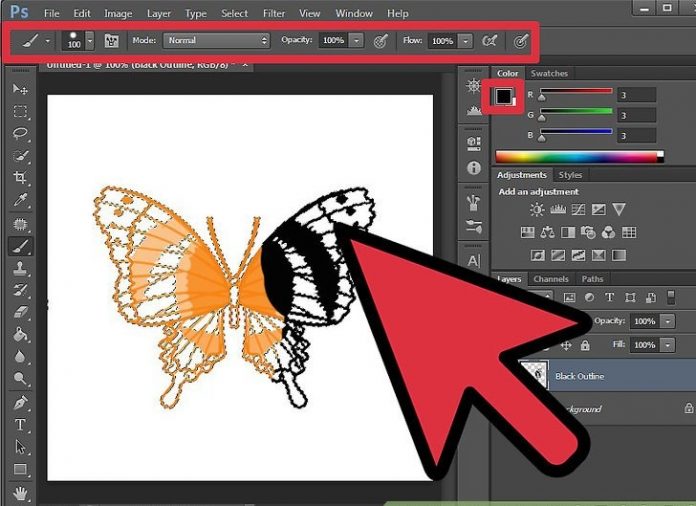
Task: Open the Filter menu
Action: (x=273, y=14)
